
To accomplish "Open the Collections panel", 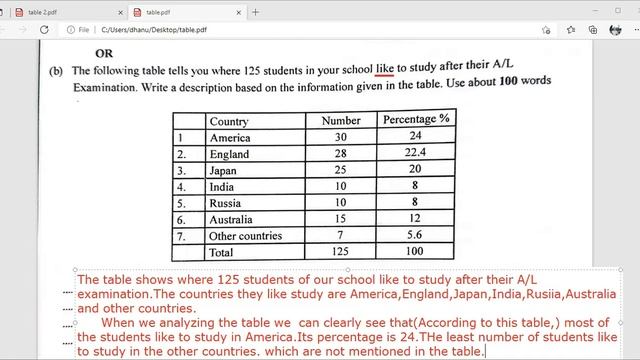I will 593,29.
